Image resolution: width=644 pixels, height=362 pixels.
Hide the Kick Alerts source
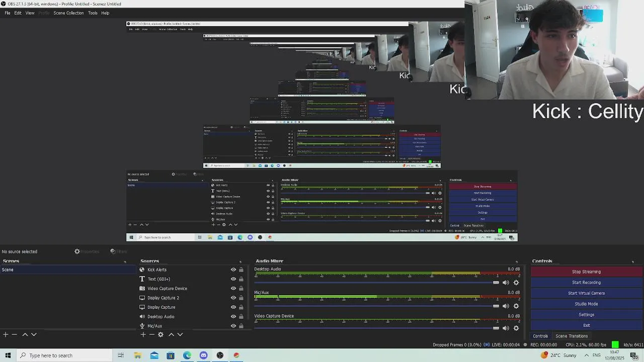pos(233,269)
